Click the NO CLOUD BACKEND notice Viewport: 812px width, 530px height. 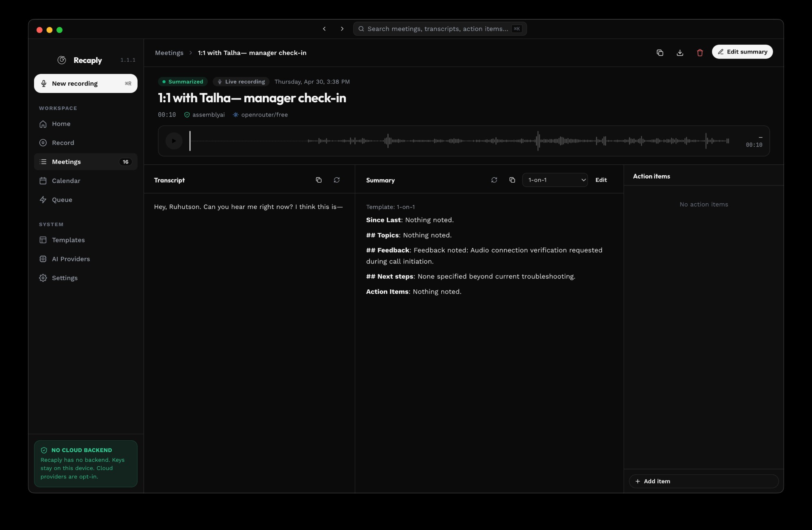86,464
